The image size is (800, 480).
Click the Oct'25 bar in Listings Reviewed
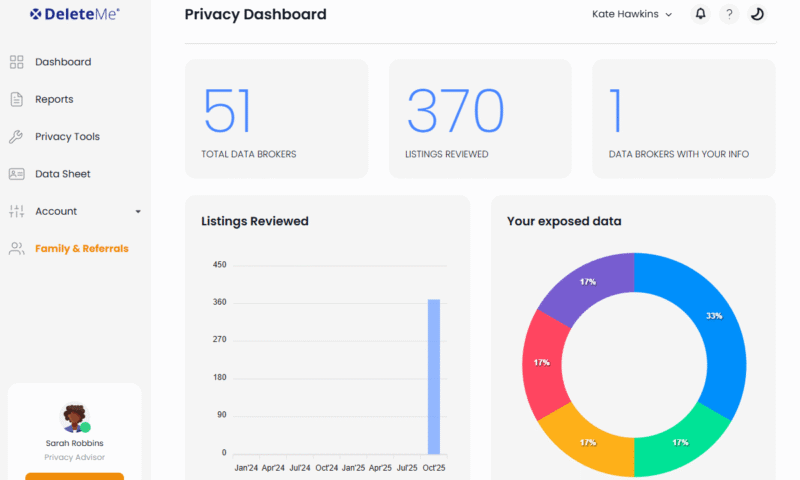tap(434, 376)
